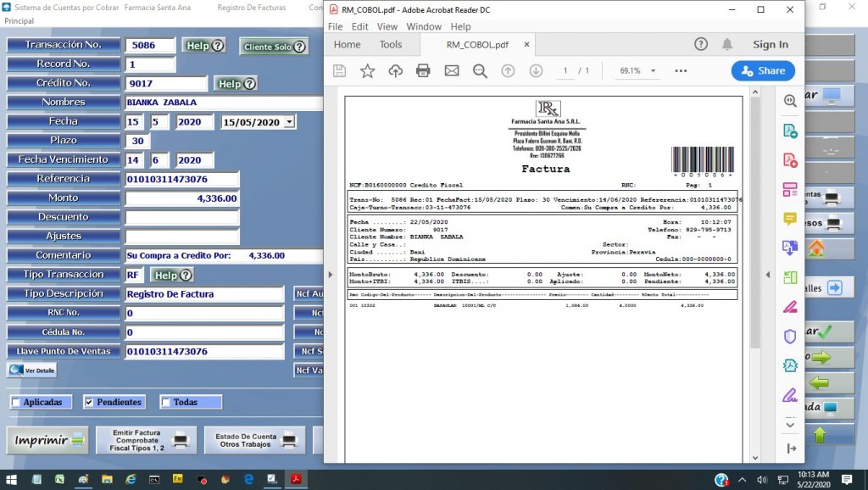
Task: Click the upload to cloud icon
Action: (395, 71)
